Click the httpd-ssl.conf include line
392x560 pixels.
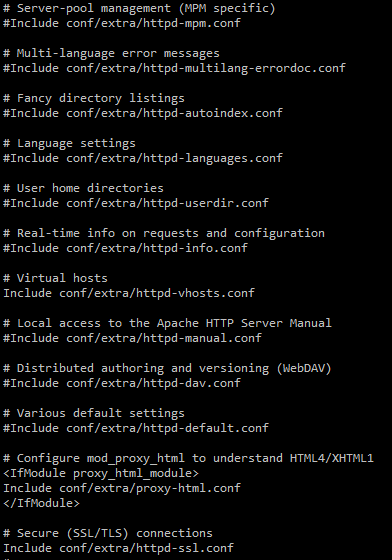tap(118, 548)
